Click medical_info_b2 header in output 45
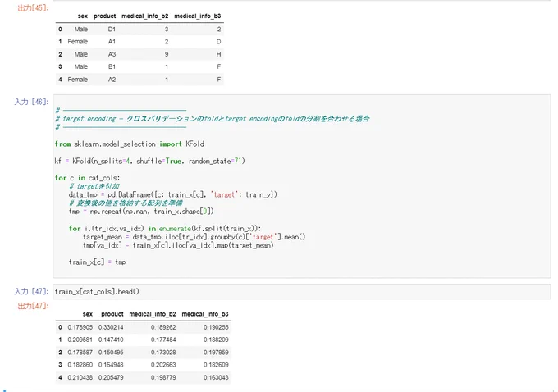The height and width of the screenshot is (392, 558). tap(145, 16)
